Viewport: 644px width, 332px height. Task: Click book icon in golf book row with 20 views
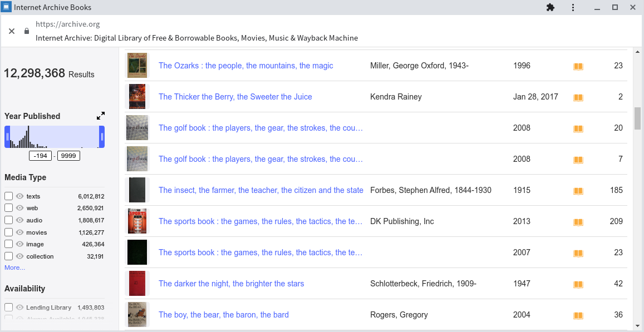[x=578, y=128]
